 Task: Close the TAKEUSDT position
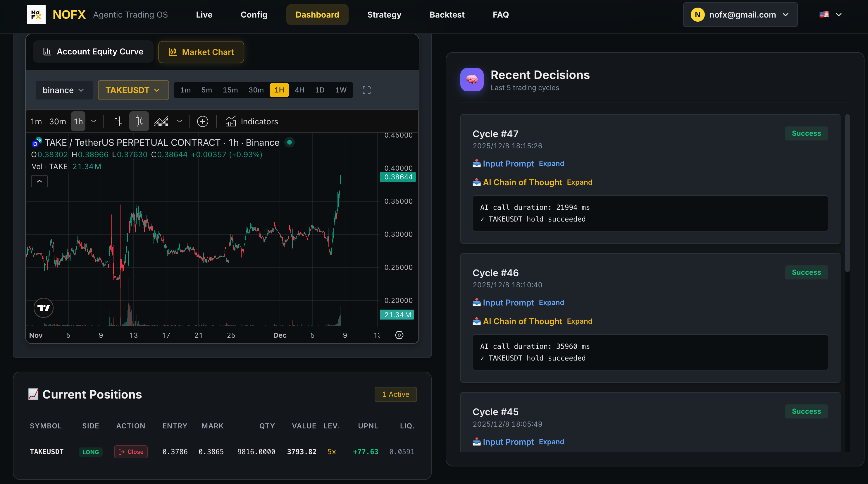131,452
